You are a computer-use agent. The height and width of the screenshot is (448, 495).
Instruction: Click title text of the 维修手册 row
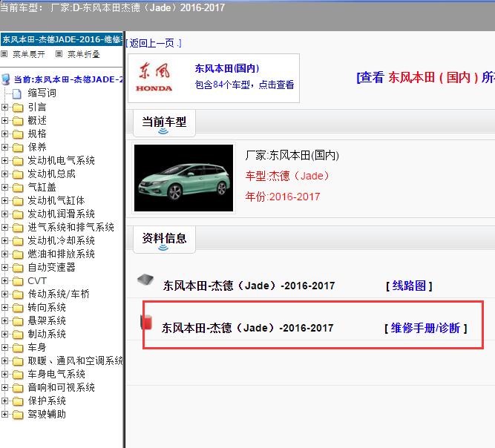pos(248,328)
